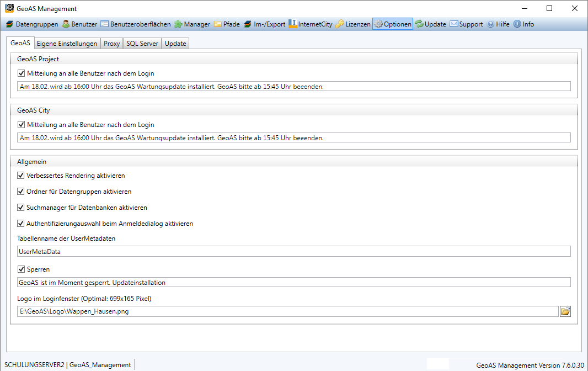Open the Manager toolbar item
Screen dimensions: 588x371
click(x=193, y=24)
